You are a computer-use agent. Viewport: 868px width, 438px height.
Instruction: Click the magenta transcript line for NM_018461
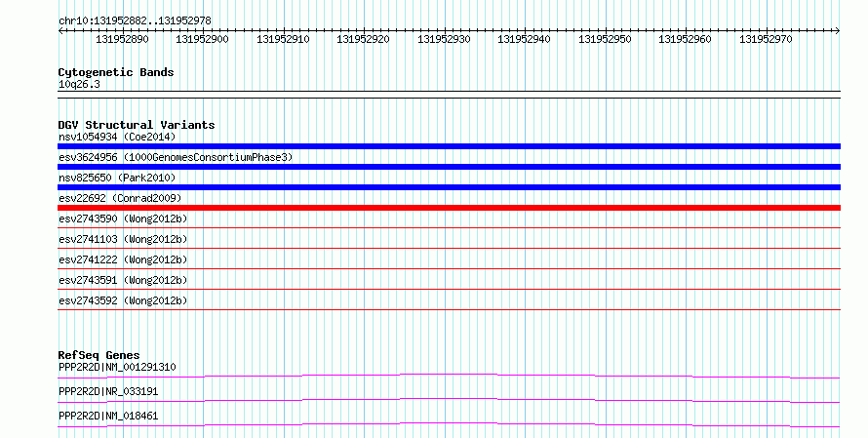click(449, 424)
